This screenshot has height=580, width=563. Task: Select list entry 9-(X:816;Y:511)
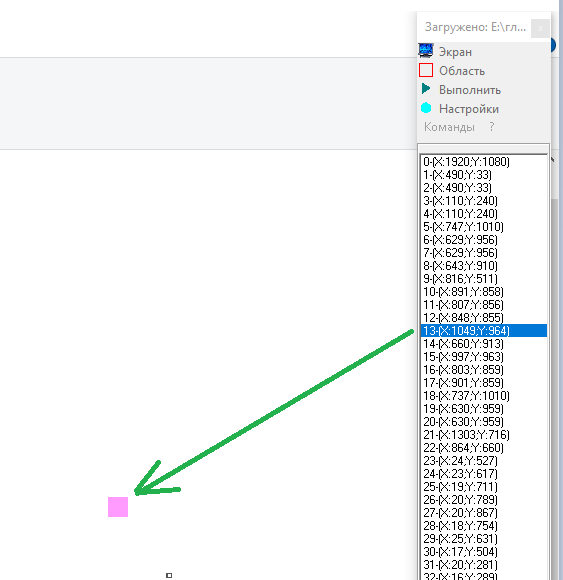[x=483, y=279]
